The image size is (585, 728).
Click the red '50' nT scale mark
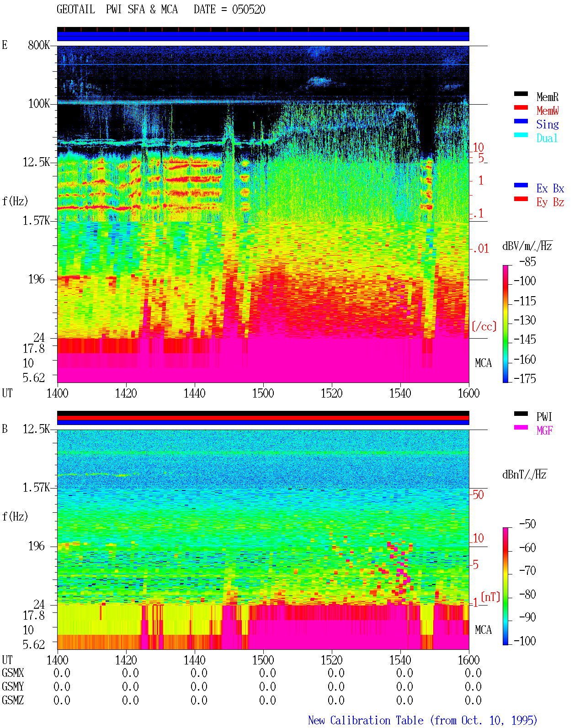478,494
